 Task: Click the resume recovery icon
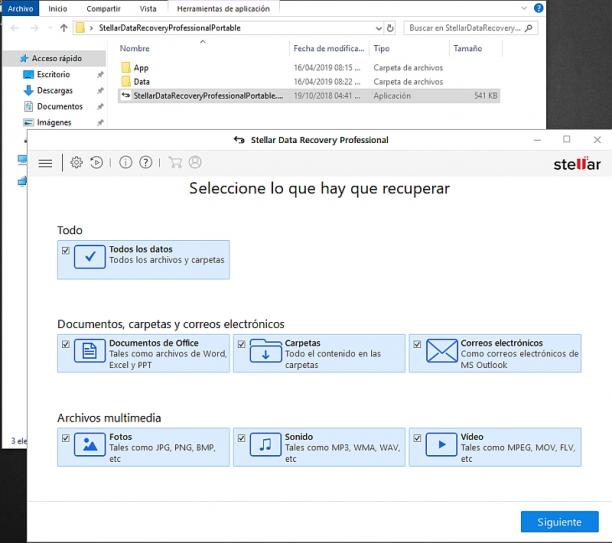[96, 162]
